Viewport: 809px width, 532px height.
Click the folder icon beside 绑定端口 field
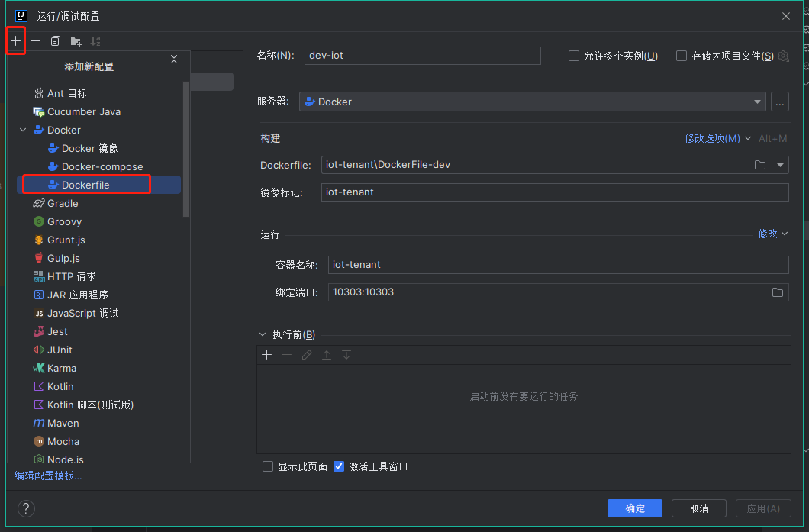click(x=777, y=292)
